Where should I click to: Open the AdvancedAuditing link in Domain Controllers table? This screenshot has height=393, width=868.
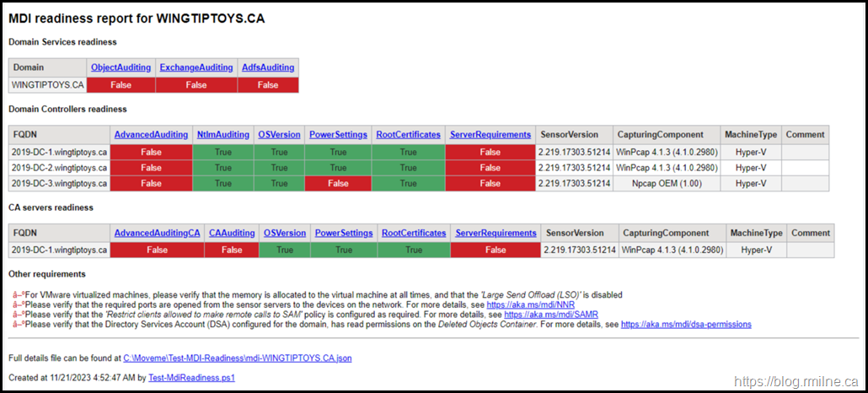[x=151, y=134]
